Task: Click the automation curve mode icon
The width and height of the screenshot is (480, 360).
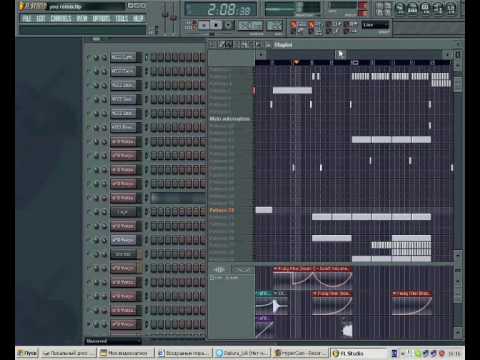Action: click(242, 269)
